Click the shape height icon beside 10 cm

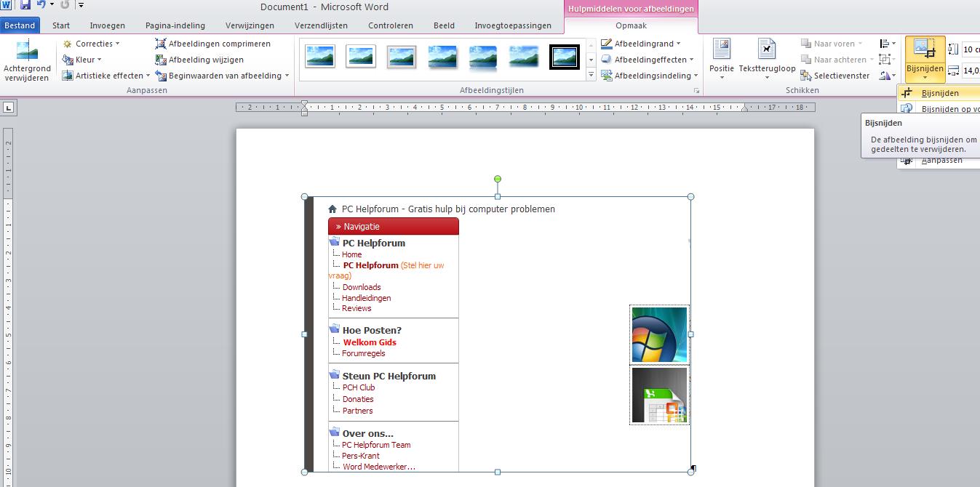click(x=954, y=49)
